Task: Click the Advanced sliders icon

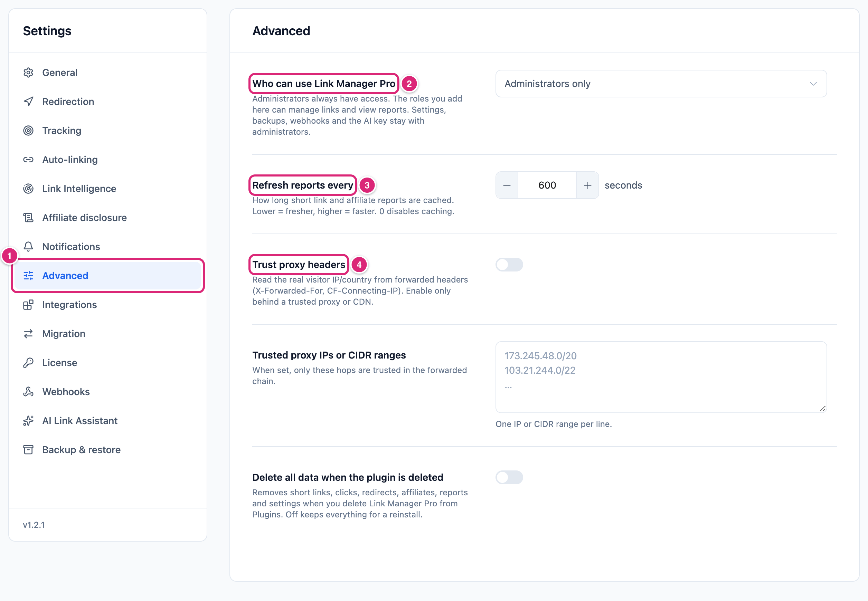Action: pos(28,275)
